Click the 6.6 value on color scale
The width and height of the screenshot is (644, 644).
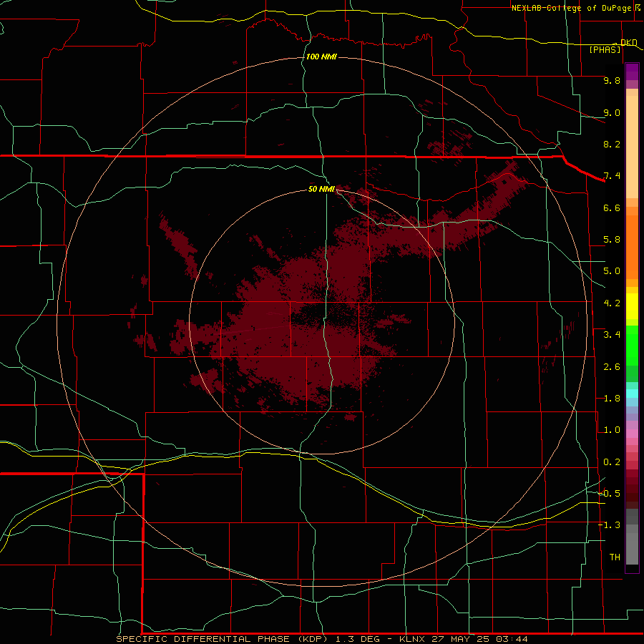pyautogui.click(x=612, y=208)
